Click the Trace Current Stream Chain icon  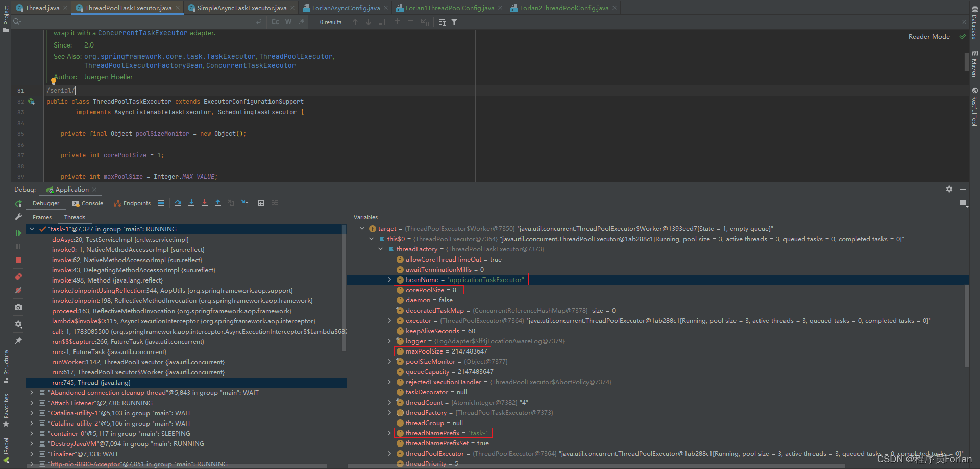pos(275,203)
